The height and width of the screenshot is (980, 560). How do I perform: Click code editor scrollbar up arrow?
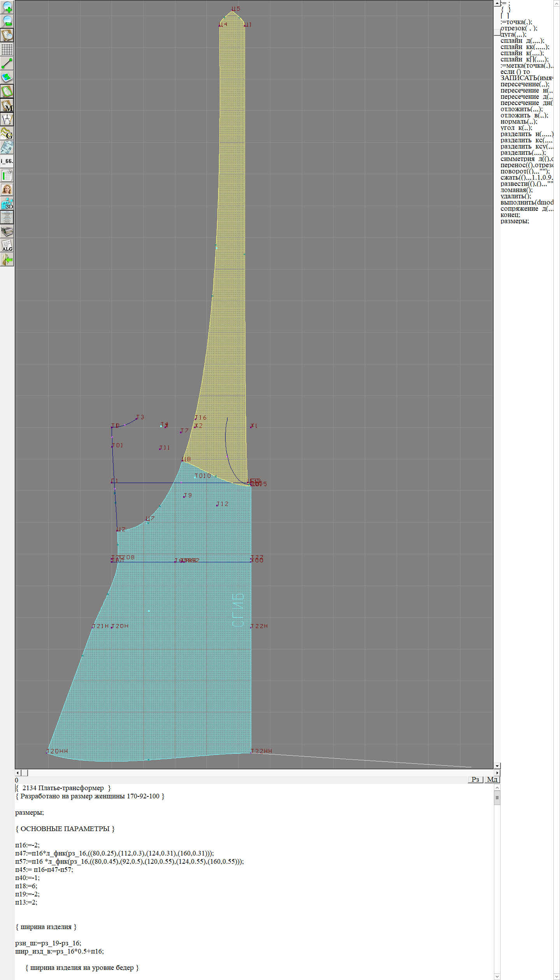point(497,787)
